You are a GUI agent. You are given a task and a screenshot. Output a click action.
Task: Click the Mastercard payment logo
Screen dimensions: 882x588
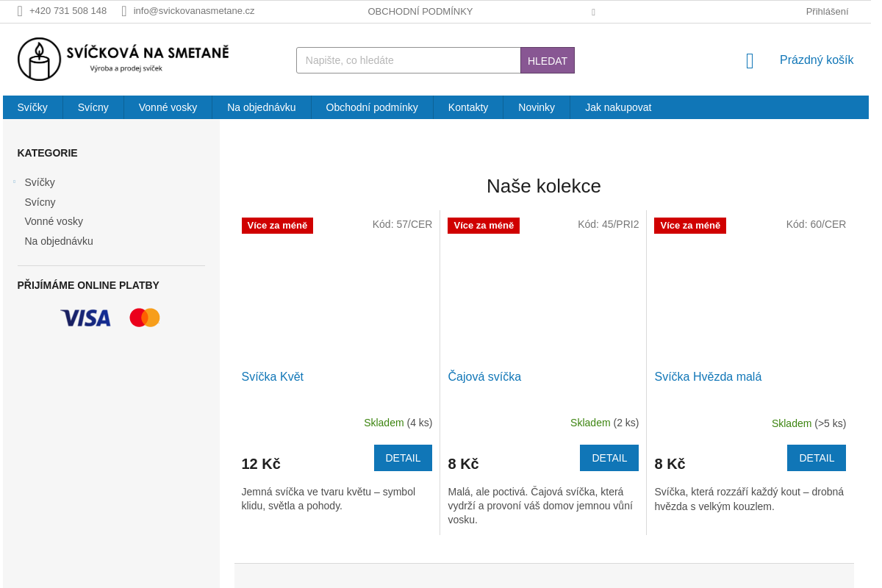pyautogui.click(x=145, y=318)
